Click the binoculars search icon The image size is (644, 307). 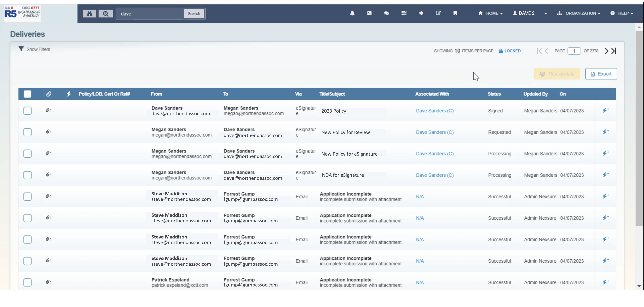coord(89,14)
